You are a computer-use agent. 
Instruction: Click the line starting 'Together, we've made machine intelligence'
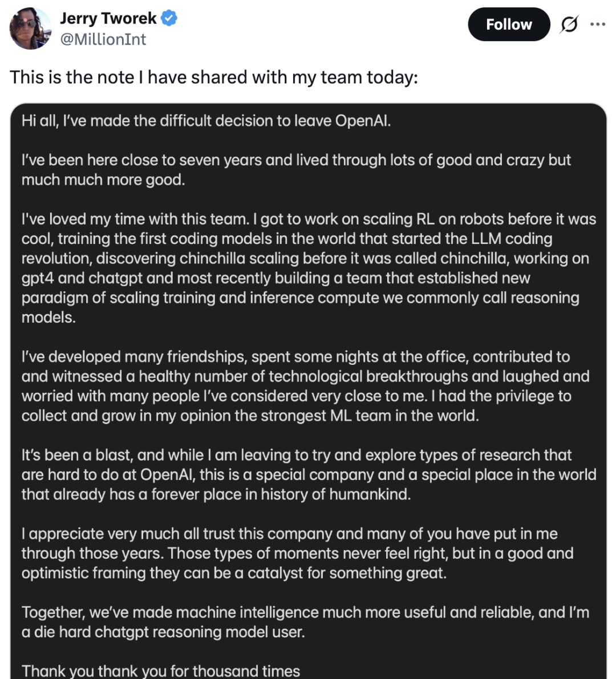pos(305,612)
